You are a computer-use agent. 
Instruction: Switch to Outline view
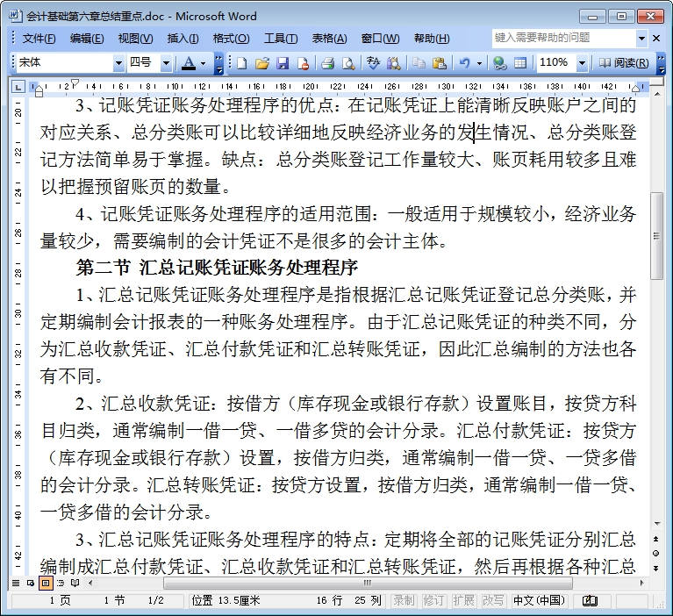coord(60,583)
